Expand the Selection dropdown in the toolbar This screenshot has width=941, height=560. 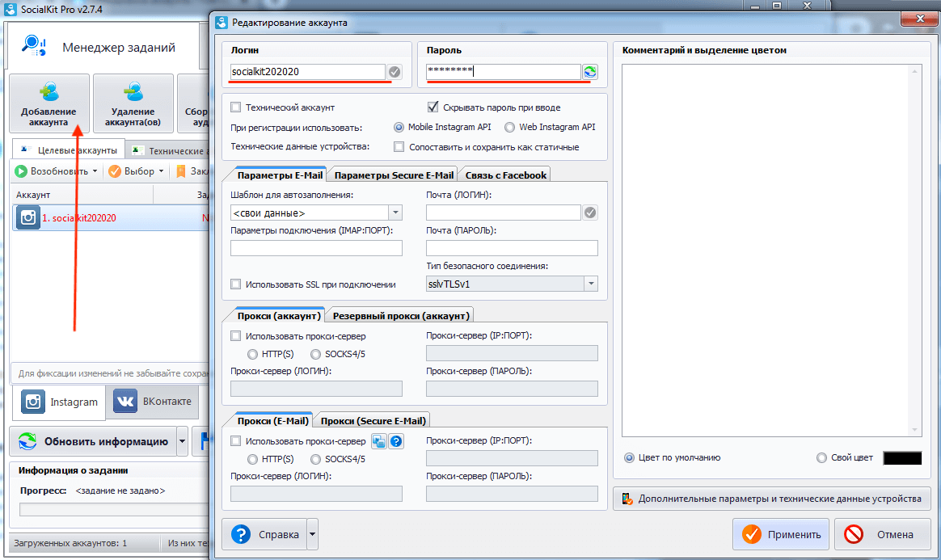click(161, 171)
